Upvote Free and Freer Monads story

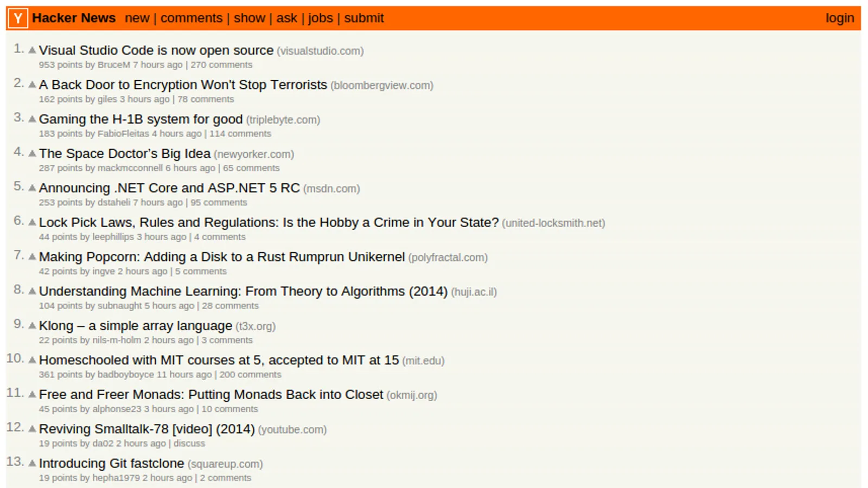(x=33, y=395)
